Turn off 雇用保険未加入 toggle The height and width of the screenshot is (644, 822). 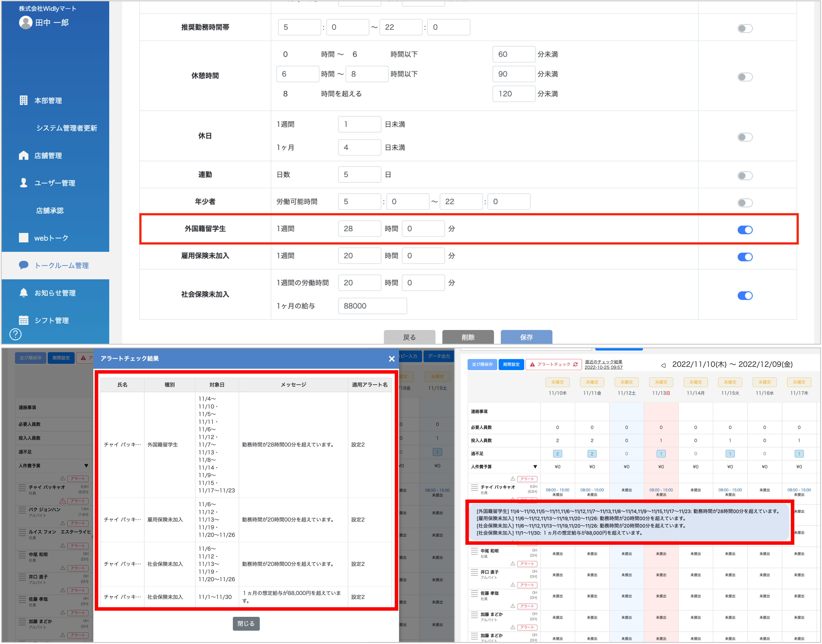(745, 257)
